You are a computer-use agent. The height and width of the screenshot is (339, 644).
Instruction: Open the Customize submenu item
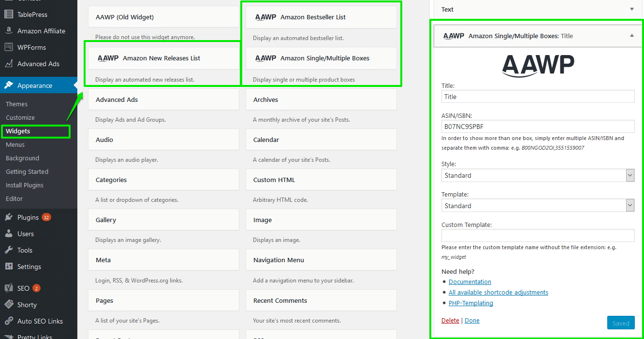pos(20,117)
